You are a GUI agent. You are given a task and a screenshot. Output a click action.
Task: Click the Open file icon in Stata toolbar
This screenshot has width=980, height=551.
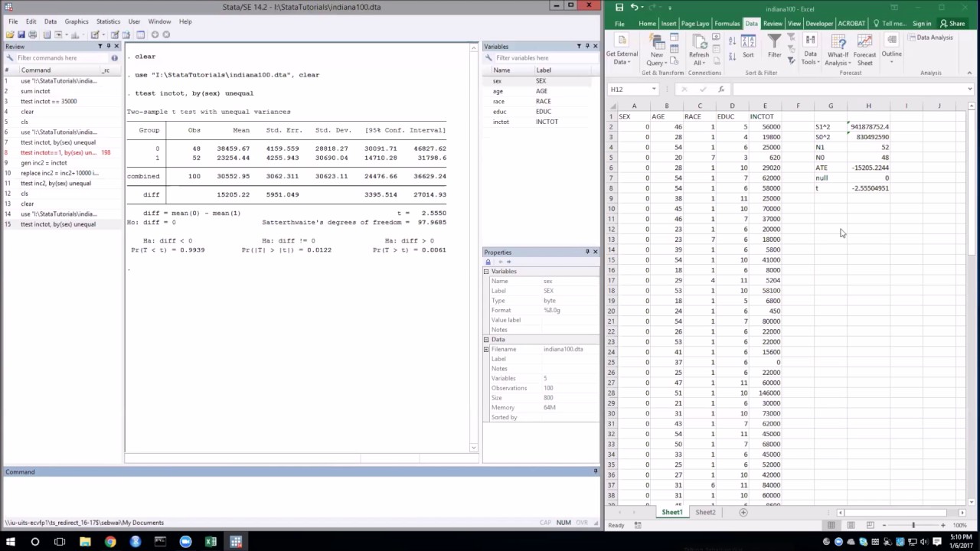pyautogui.click(x=10, y=34)
